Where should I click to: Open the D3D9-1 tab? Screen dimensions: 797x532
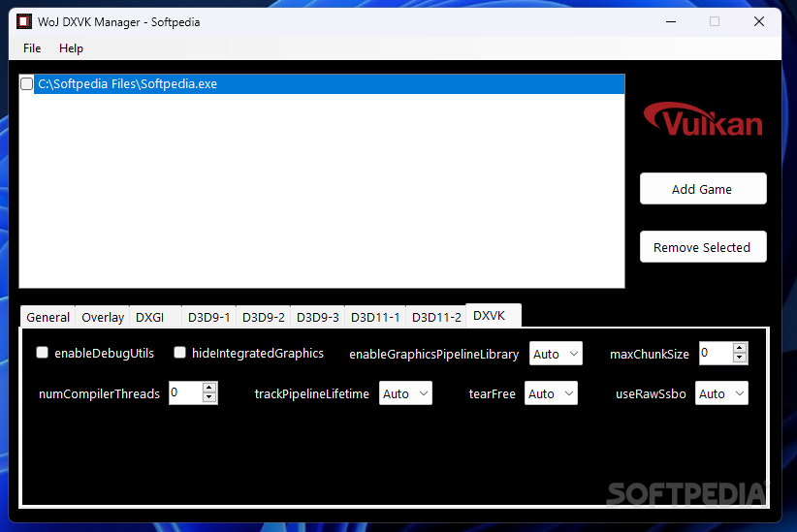click(208, 317)
